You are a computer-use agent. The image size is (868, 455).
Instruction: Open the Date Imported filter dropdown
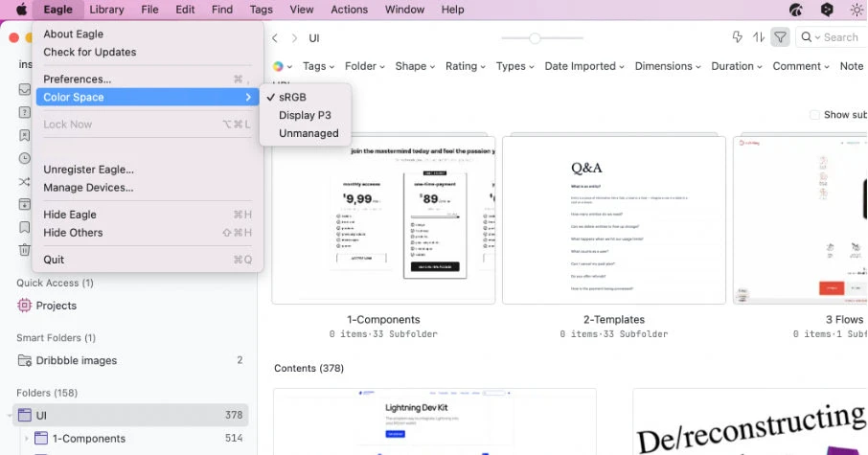pyautogui.click(x=584, y=66)
